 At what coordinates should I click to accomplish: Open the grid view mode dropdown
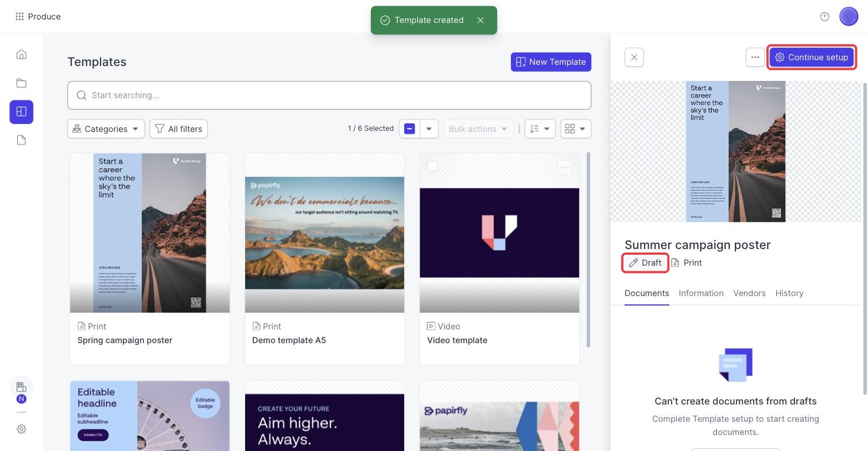coord(576,129)
